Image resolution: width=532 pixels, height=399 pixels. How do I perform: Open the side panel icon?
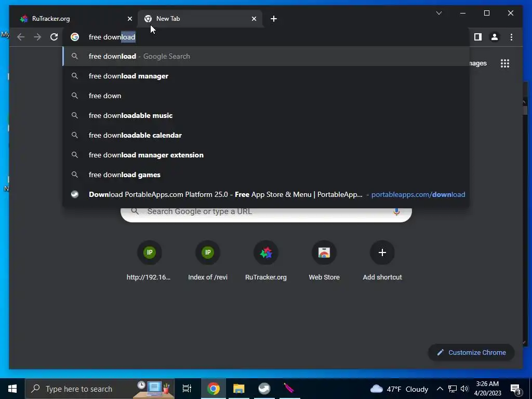(x=478, y=37)
